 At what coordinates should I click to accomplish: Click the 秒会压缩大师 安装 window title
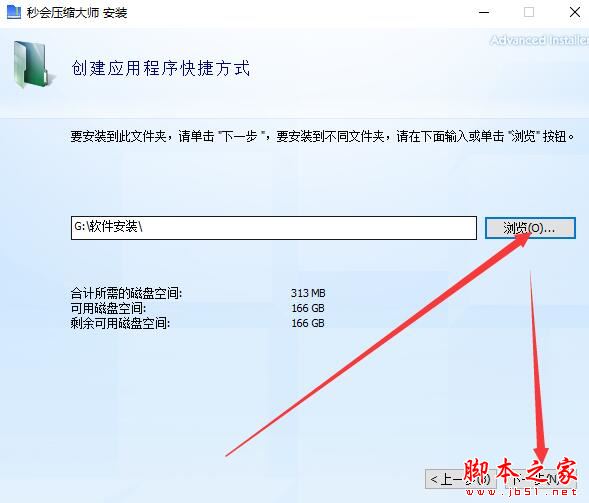tap(77, 13)
